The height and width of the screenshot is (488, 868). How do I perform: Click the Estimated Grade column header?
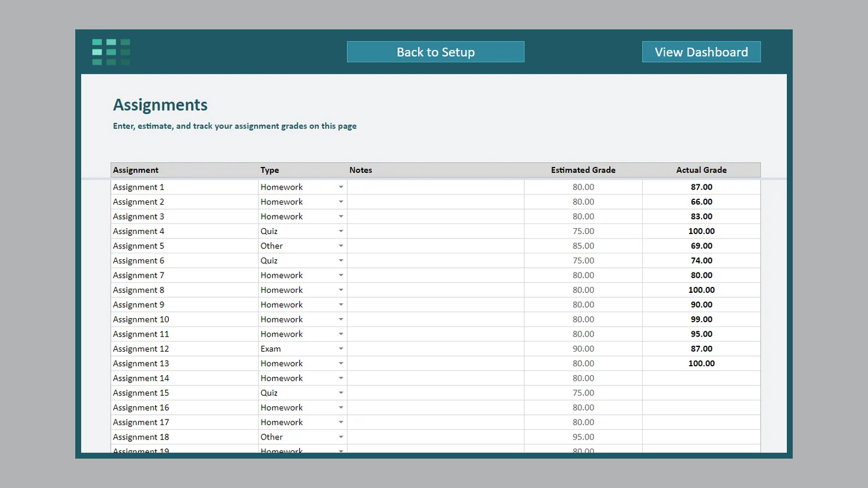coord(583,170)
